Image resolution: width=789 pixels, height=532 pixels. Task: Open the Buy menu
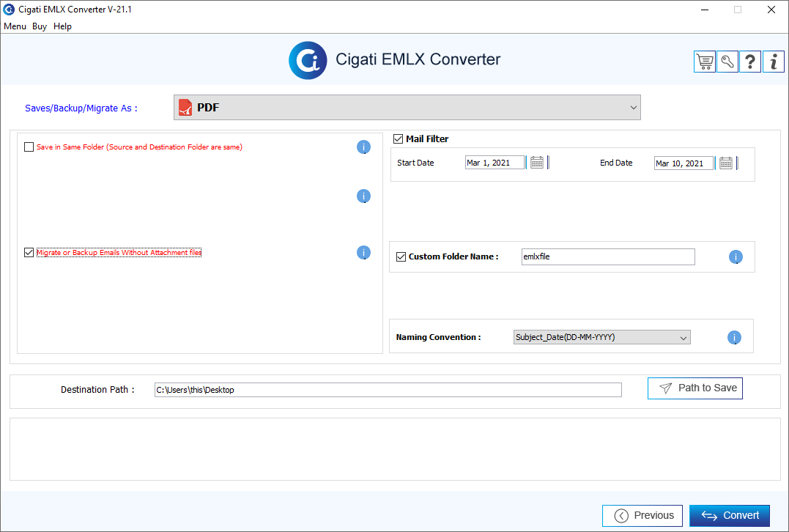click(x=40, y=26)
